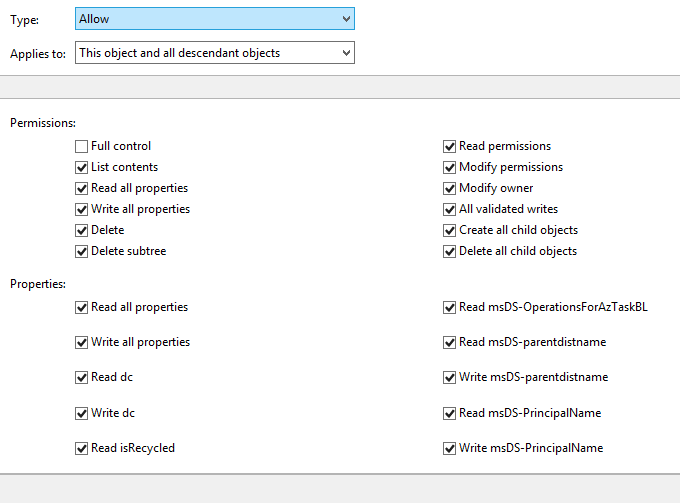Uncheck the List contents permission
This screenshot has width=680, height=503.
tap(82, 167)
